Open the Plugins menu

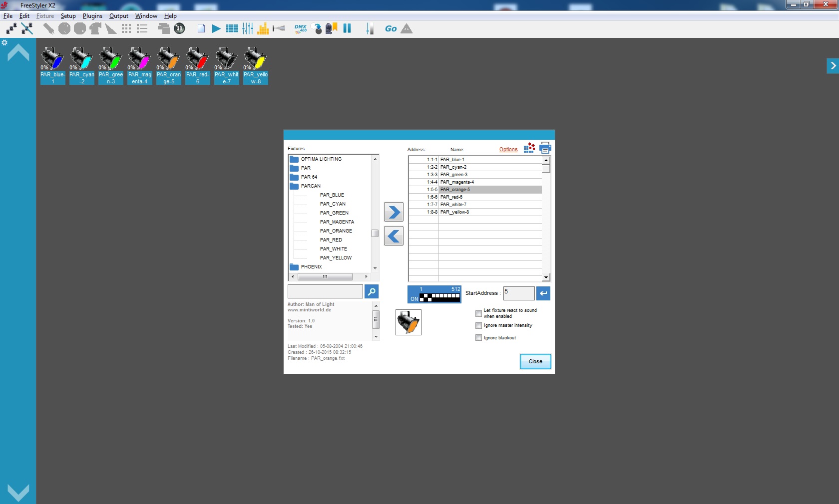click(92, 16)
